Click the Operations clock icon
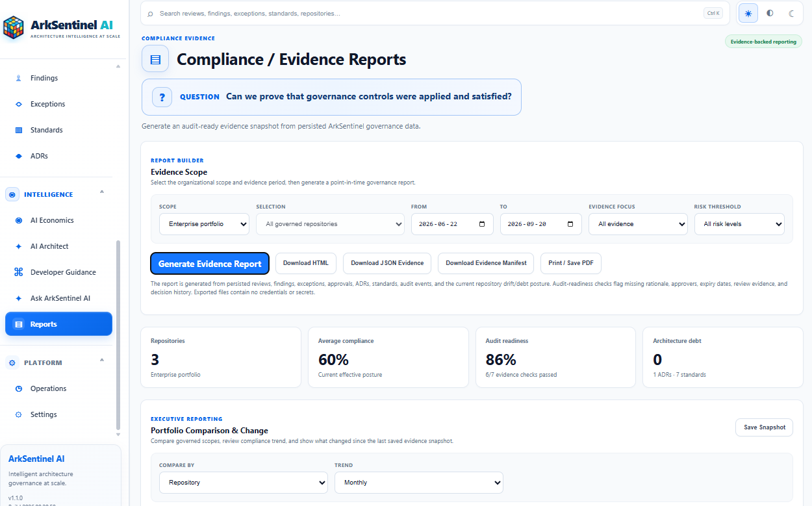The image size is (812, 506). [18, 388]
